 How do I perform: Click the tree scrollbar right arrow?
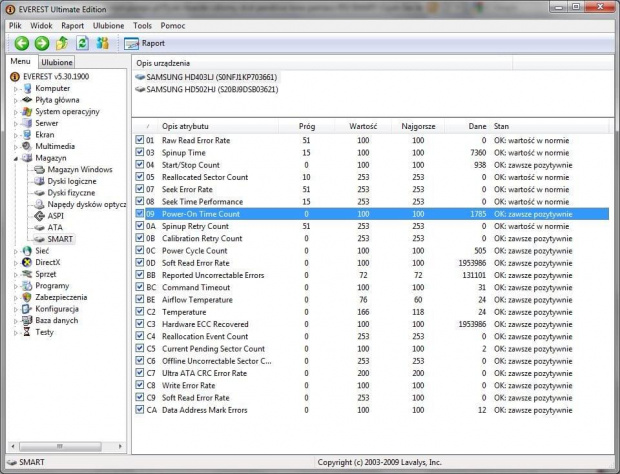tap(120, 446)
